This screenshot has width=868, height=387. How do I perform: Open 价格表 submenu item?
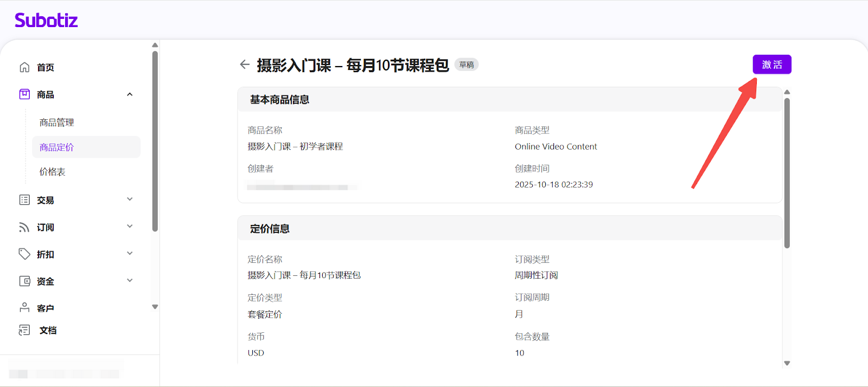point(53,172)
